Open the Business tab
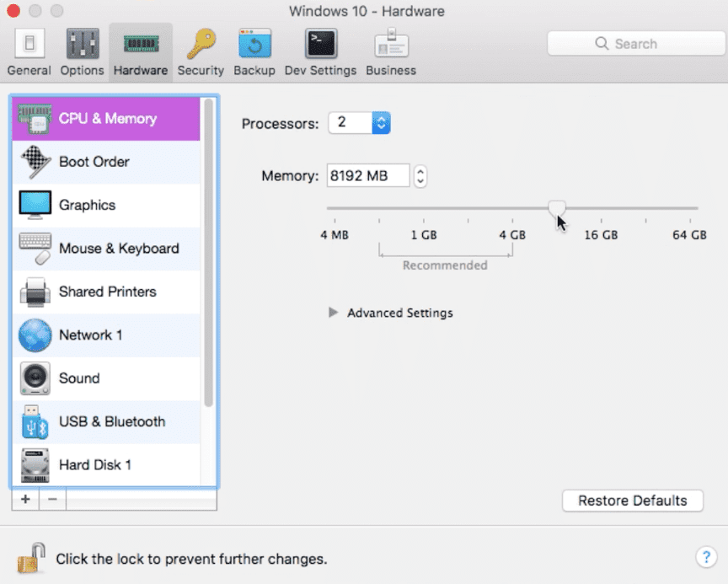728x584 pixels. pyautogui.click(x=391, y=52)
